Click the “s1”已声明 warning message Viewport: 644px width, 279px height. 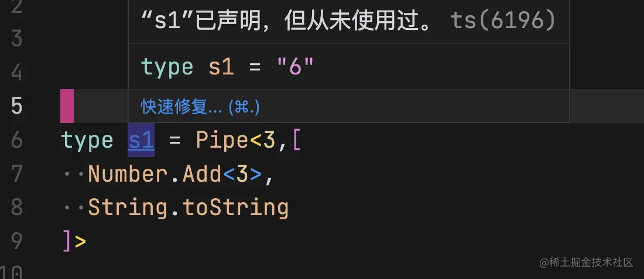coord(285,21)
